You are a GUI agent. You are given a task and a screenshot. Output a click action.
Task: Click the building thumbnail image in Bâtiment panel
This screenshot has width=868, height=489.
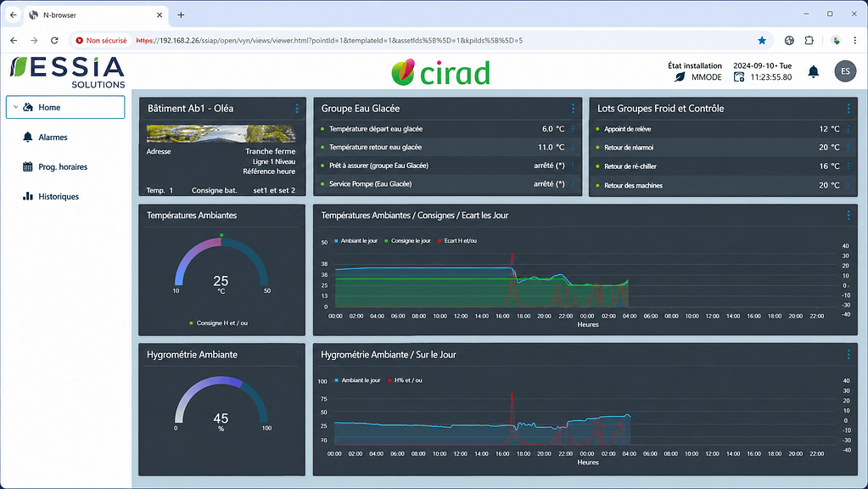tap(221, 133)
